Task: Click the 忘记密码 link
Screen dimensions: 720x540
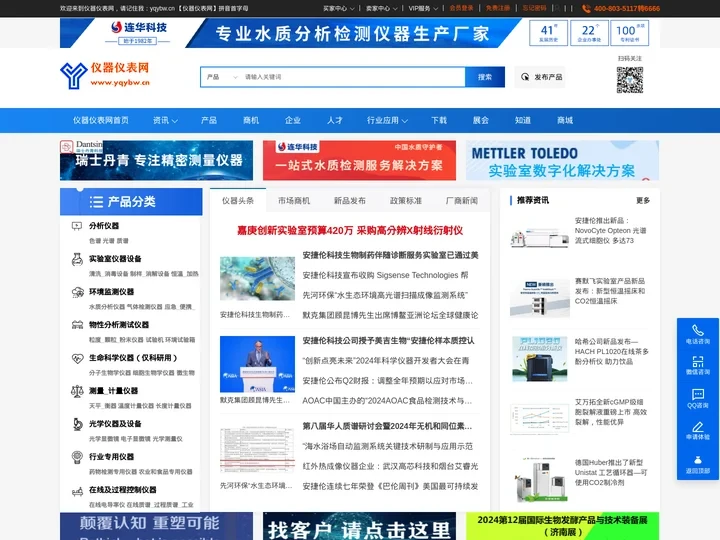Action: pyautogui.click(x=534, y=8)
